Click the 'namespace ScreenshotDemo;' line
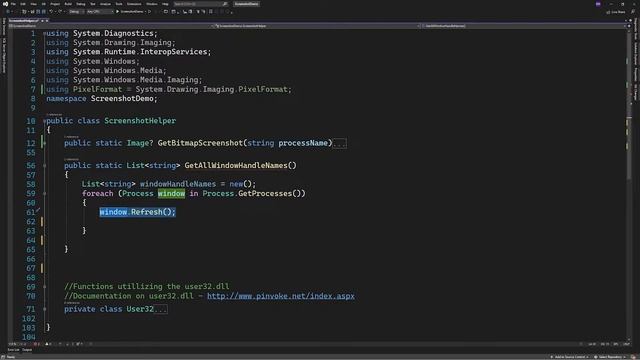Screen dimensions: 640x360 (102, 98)
